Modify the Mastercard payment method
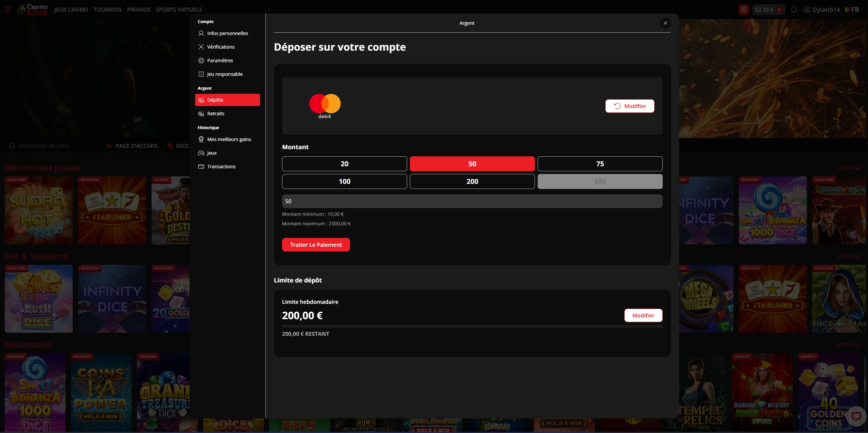Image resolution: width=868 pixels, height=433 pixels. (629, 106)
